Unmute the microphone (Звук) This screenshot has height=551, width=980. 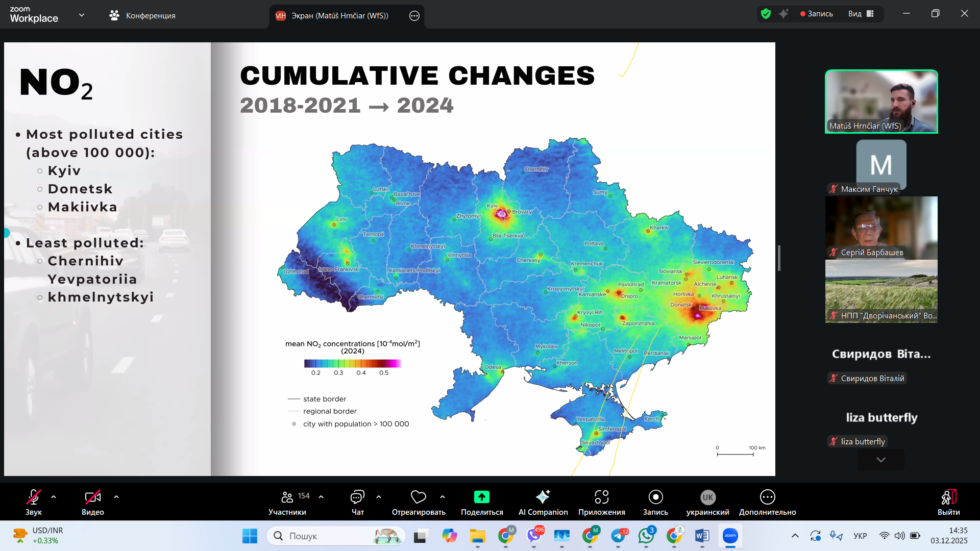[x=34, y=497]
